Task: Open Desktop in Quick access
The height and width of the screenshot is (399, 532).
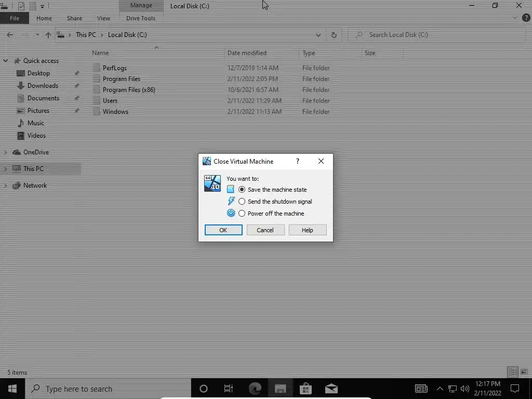Action: [x=38, y=73]
